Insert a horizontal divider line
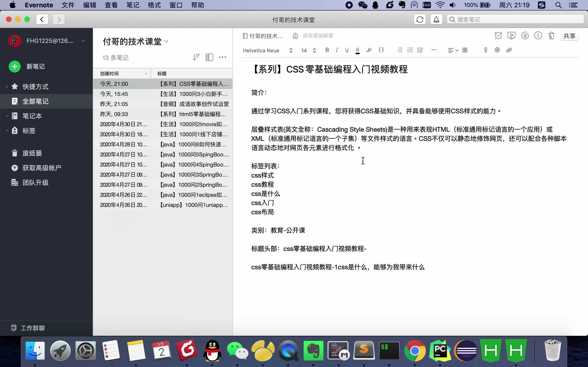Viewport: 588px width, 367px height. tap(434, 50)
